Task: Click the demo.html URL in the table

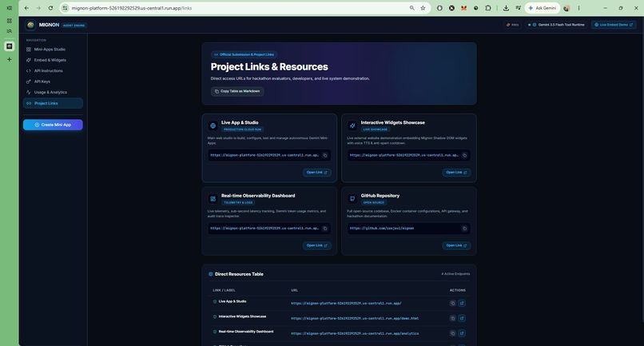Action: pos(355,319)
